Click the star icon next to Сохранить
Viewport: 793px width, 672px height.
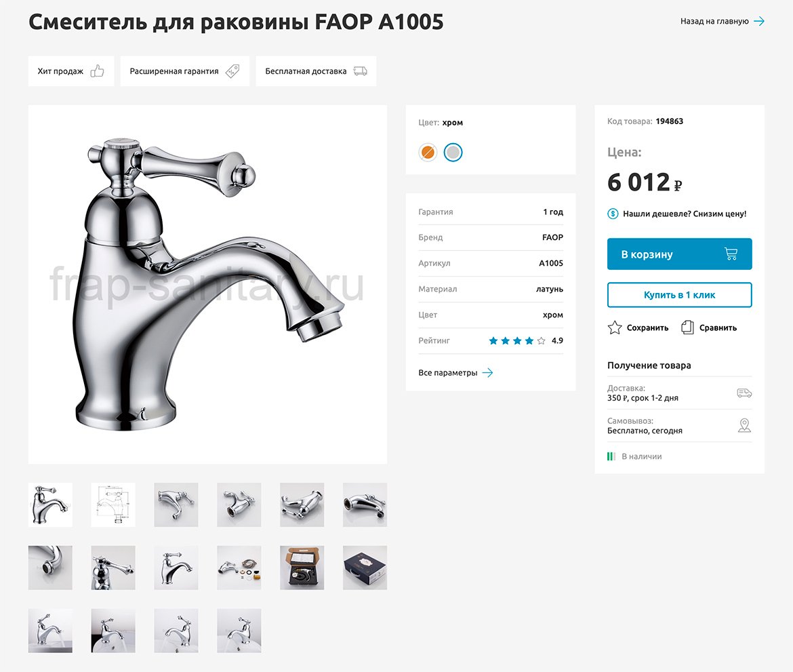click(615, 328)
